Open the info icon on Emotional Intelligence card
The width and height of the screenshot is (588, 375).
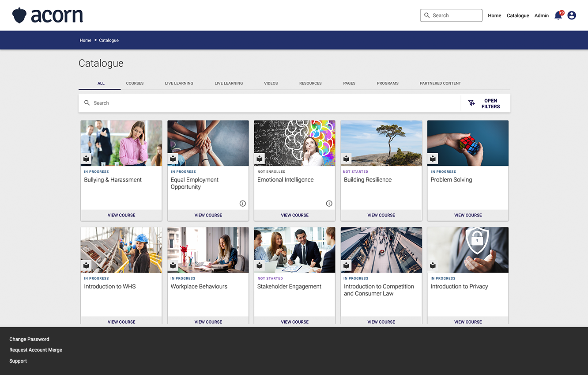pyautogui.click(x=329, y=204)
